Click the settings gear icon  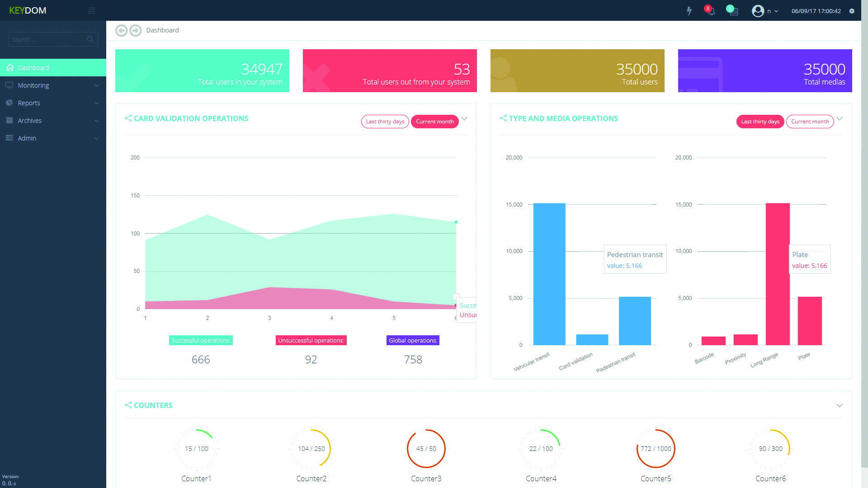(852, 11)
